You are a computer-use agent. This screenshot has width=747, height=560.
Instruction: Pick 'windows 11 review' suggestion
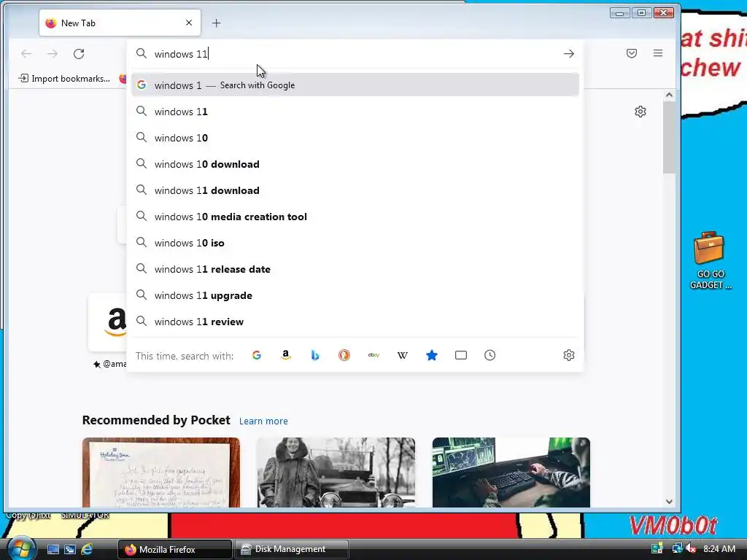point(355,322)
